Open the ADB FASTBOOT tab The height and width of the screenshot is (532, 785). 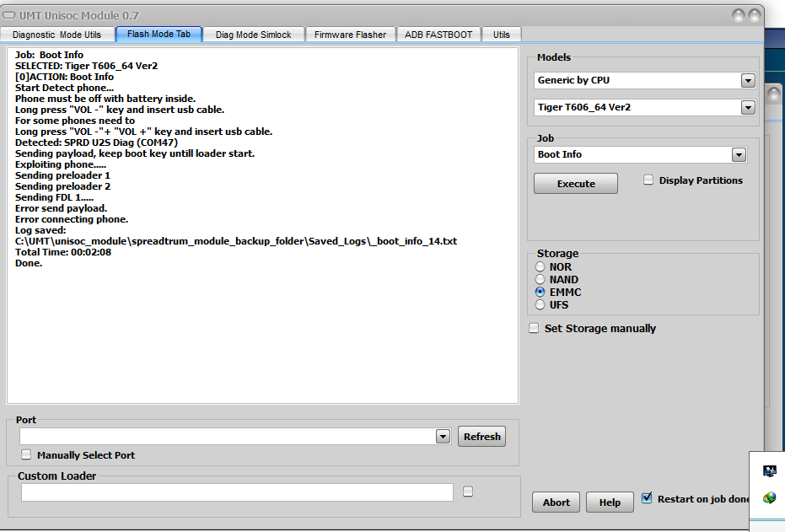(438, 35)
